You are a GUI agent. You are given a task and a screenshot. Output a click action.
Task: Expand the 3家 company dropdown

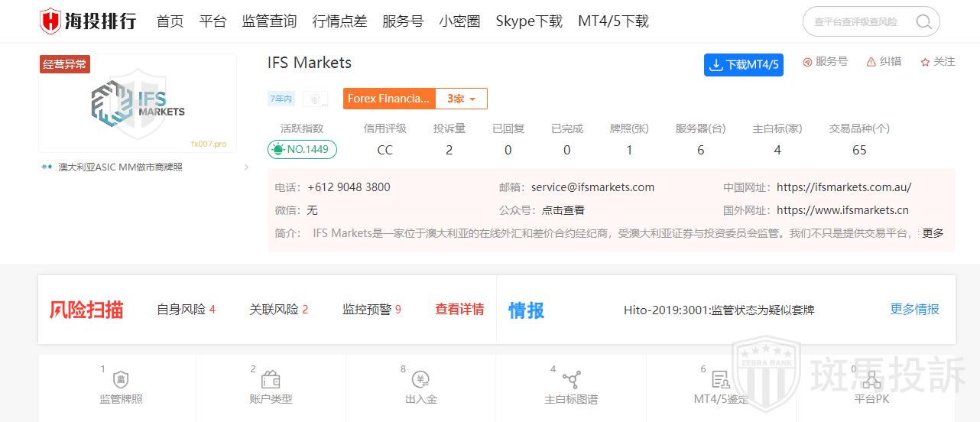(461, 99)
